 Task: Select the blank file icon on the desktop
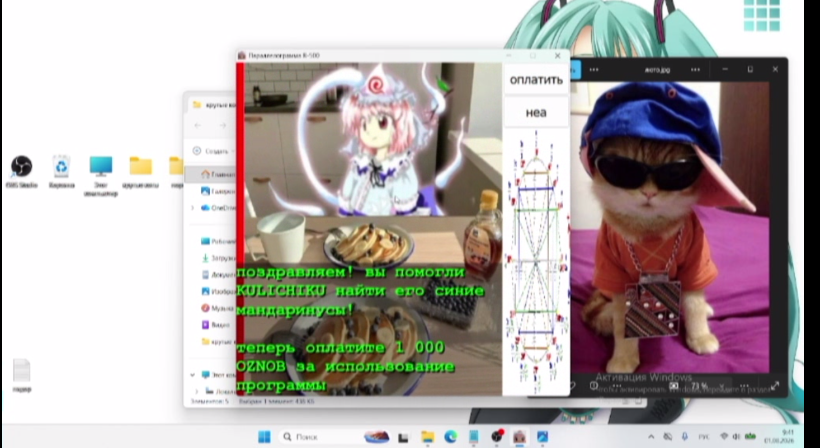tap(21, 375)
